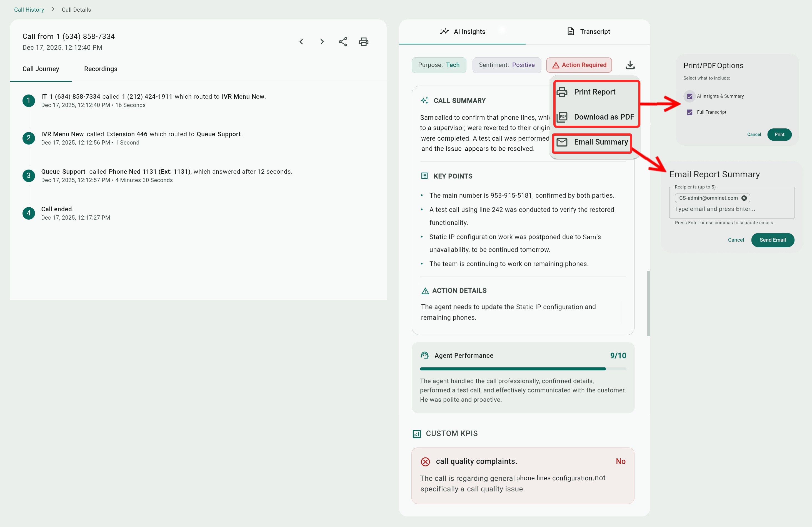
Task: Open the Recordings tab
Action: coord(101,69)
